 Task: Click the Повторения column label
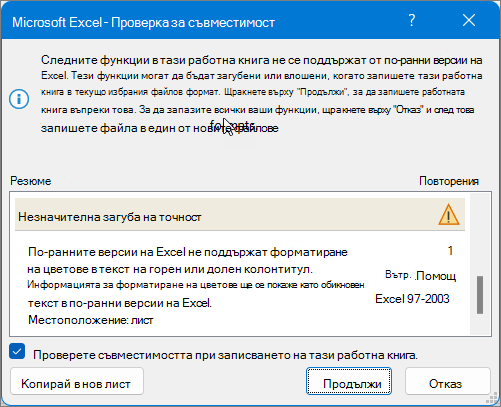[449, 181]
